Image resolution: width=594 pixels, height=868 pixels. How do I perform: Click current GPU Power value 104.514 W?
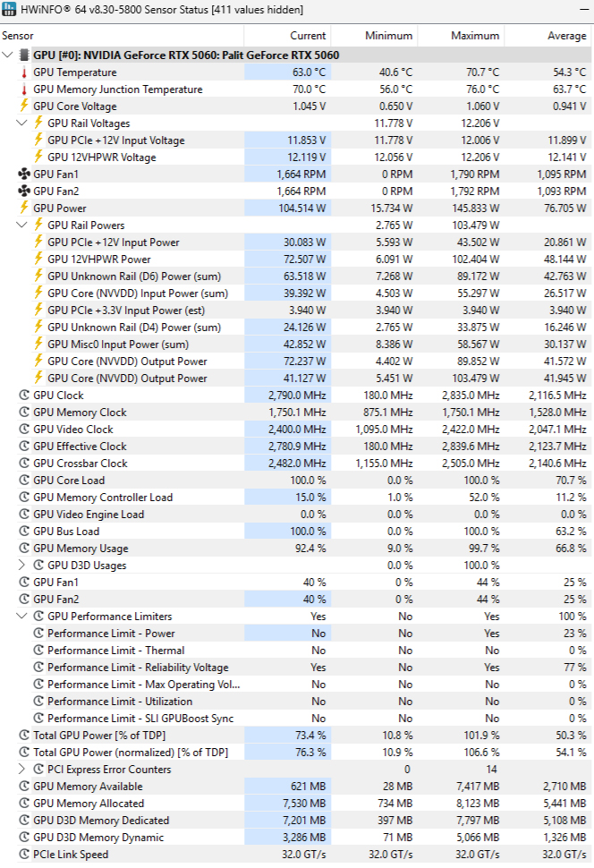(301, 208)
